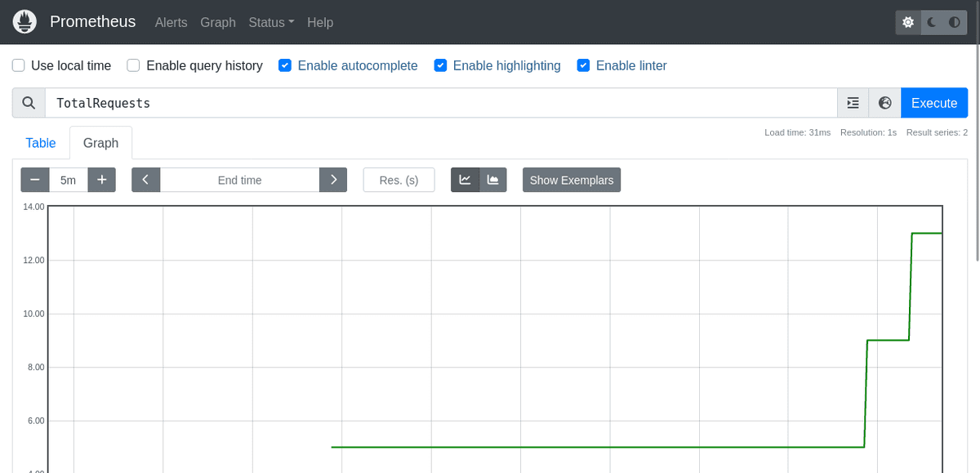This screenshot has height=473, width=980.
Task: Click the Show Exemplars button
Action: pyautogui.click(x=571, y=180)
